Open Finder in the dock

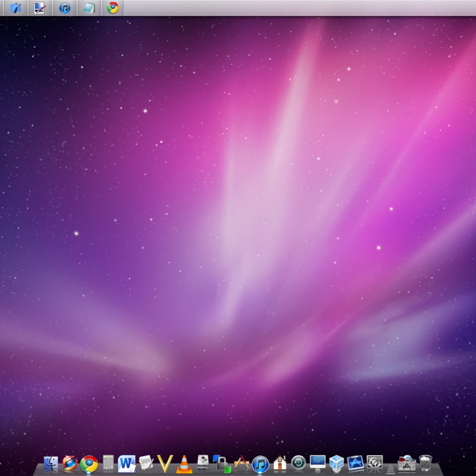51,464
